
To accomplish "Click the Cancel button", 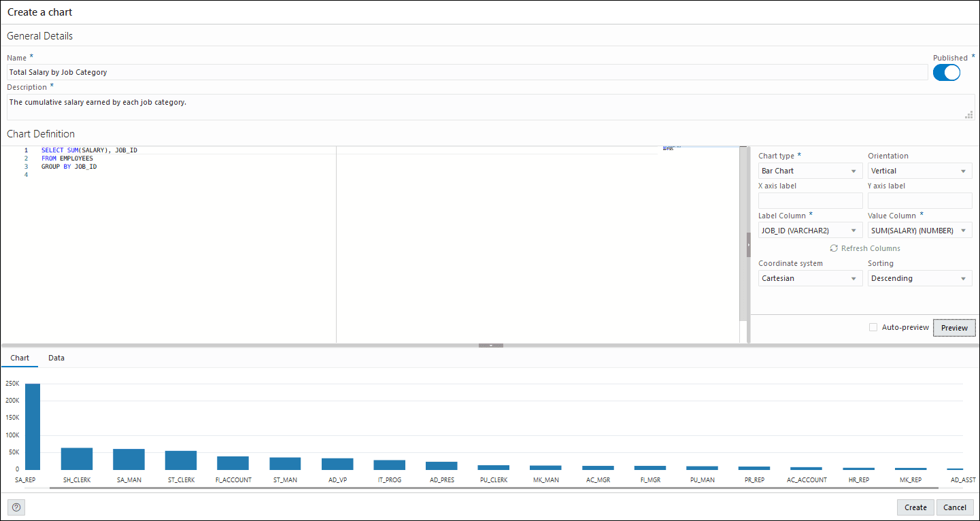I will (x=955, y=507).
